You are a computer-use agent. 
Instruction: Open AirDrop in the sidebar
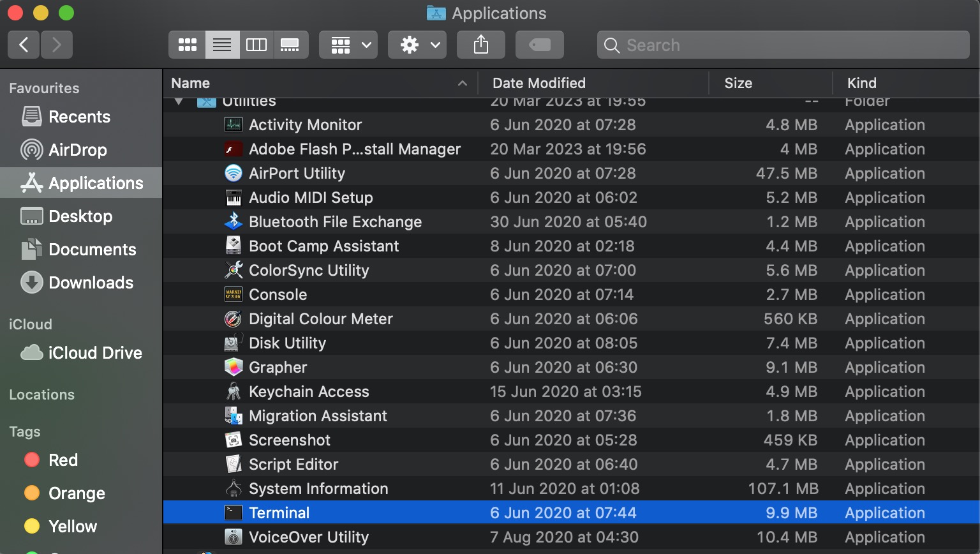80,150
